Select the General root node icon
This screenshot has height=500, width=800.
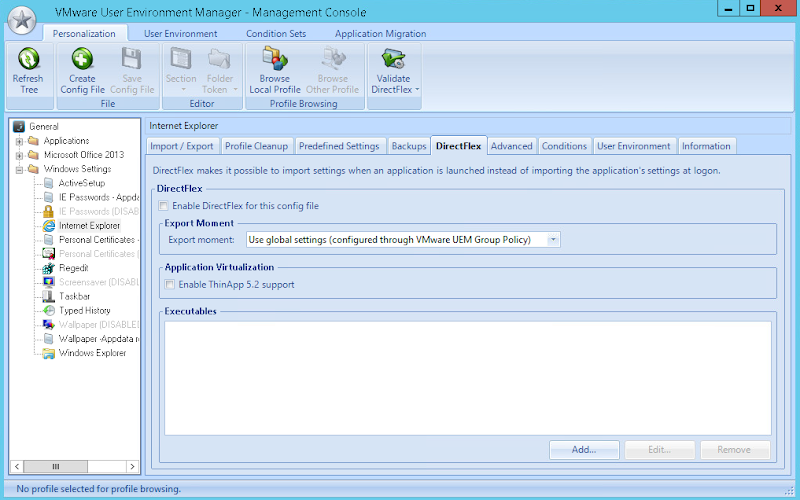(19, 127)
